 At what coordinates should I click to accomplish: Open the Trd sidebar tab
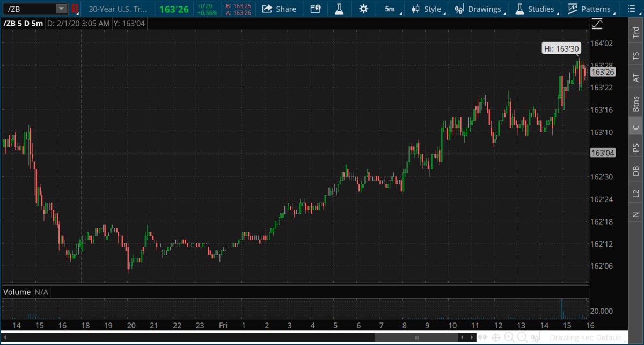point(635,32)
